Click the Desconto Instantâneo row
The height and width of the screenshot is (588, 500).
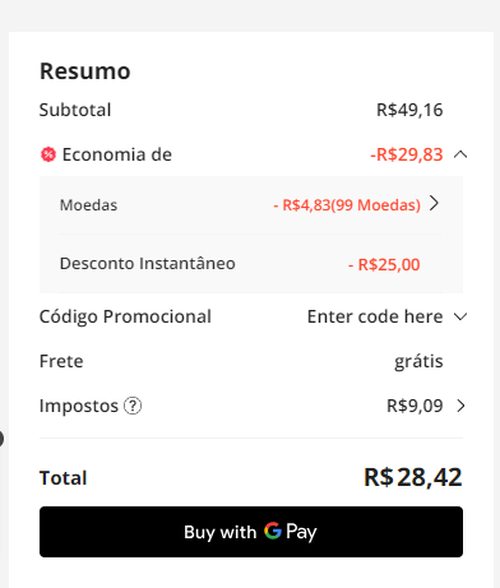pyautogui.click(x=251, y=264)
